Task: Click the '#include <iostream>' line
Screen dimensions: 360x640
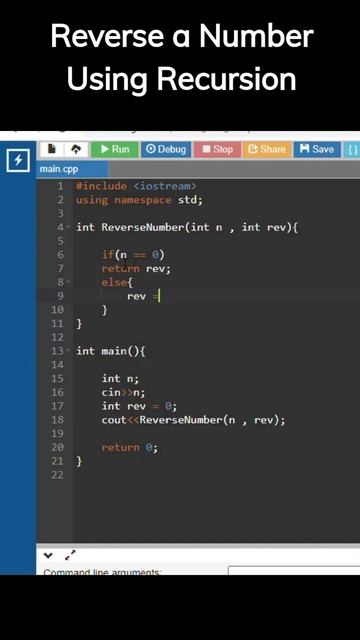Action: (x=136, y=186)
